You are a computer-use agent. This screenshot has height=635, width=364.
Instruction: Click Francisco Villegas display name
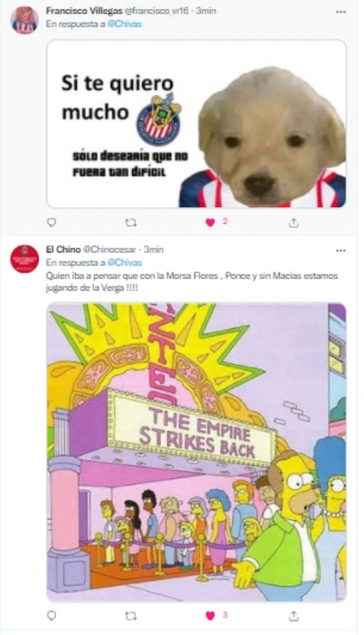[78, 11]
